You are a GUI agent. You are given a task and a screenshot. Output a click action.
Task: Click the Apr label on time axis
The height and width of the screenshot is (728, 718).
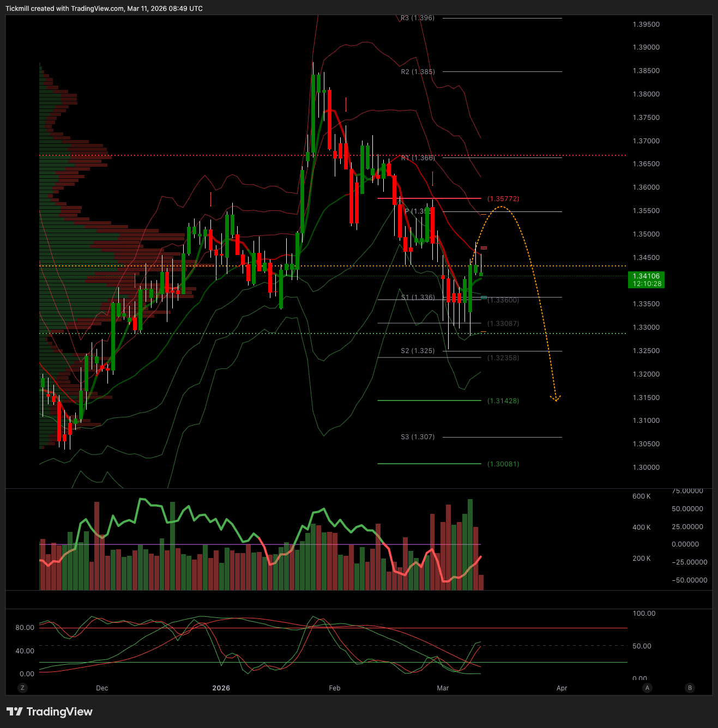coord(562,688)
